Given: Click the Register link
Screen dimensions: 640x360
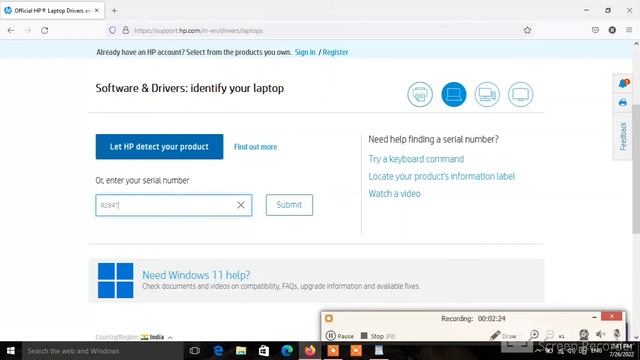Looking at the screenshot, I should coord(335,52).
